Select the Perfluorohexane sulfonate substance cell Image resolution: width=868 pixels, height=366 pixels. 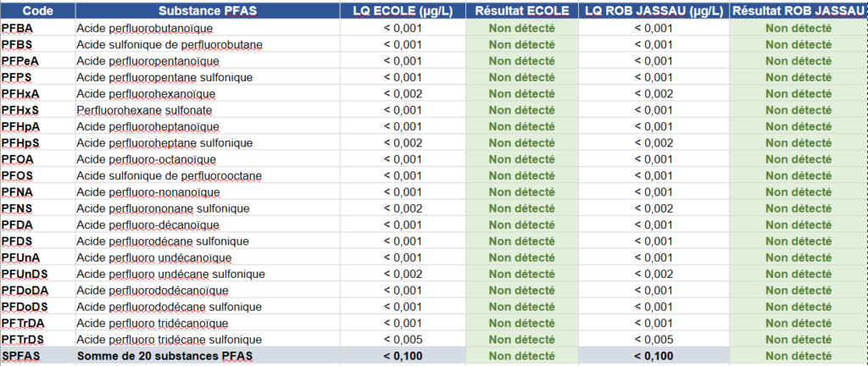pos(144,110)
